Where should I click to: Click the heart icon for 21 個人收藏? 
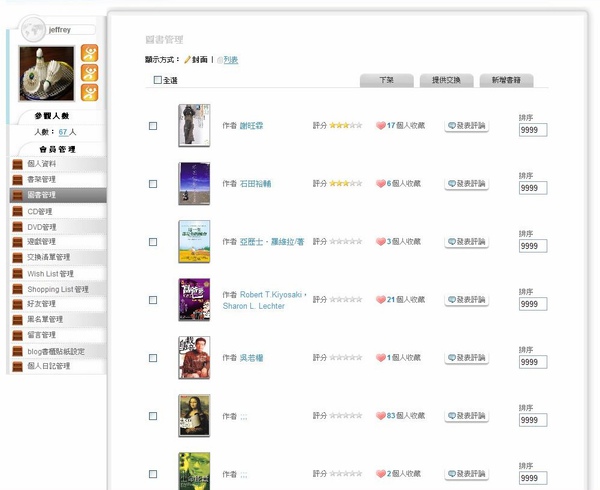381,300
